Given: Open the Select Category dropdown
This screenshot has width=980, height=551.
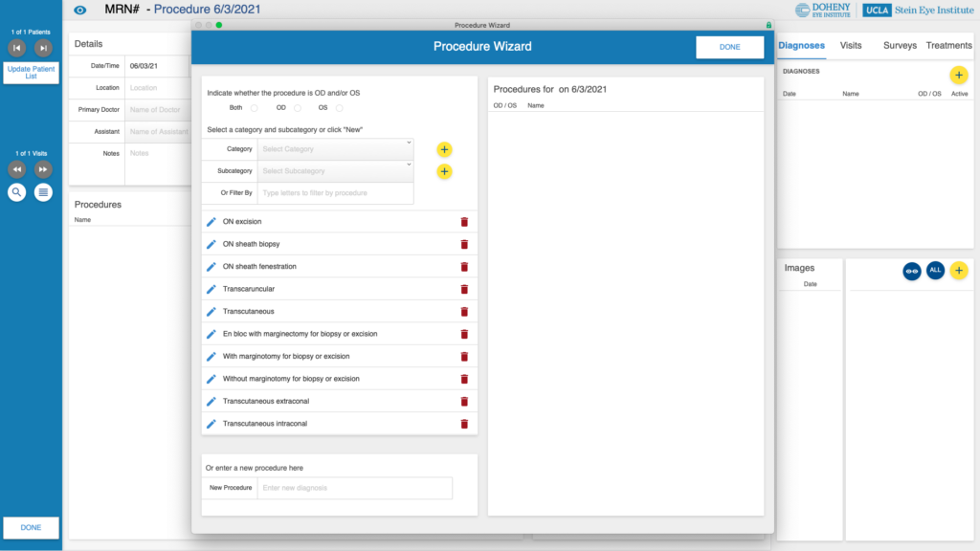Looking at the screenshot, I should pos(335,149).
